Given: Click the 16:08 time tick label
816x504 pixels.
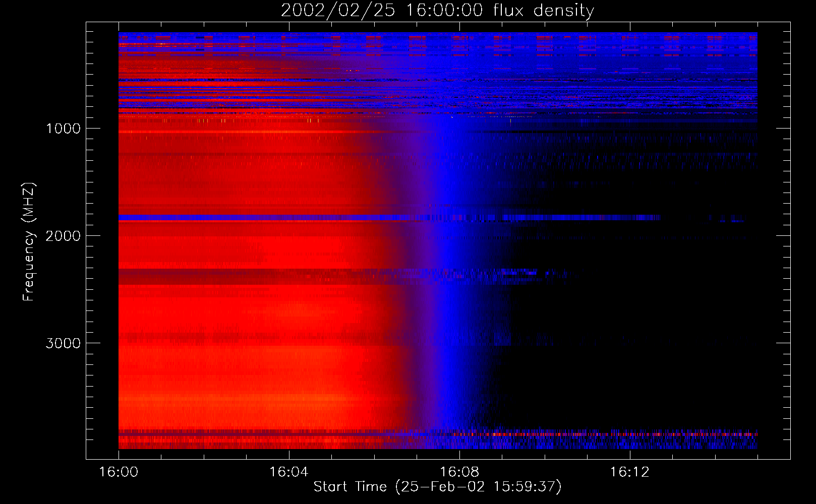Looking at the screenshot, I should click(459, 472).
